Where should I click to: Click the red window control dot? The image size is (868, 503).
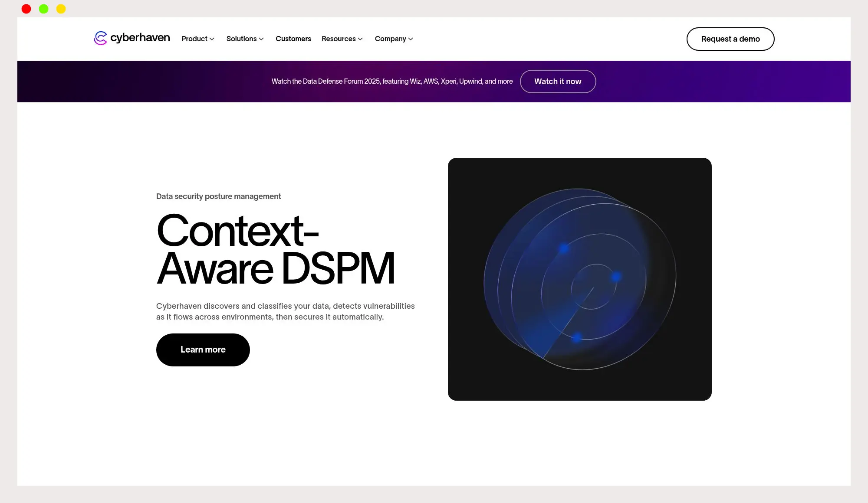point(26,9)
